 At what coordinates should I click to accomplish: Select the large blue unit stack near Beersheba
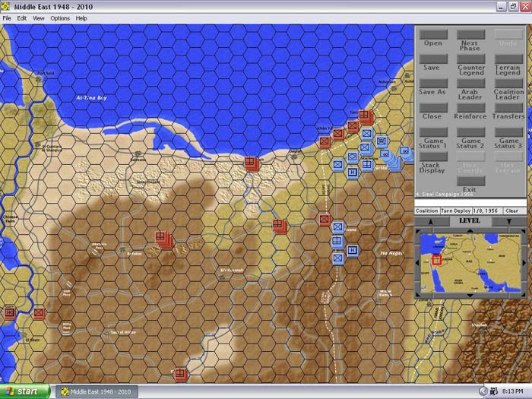[x=391, y=159]
